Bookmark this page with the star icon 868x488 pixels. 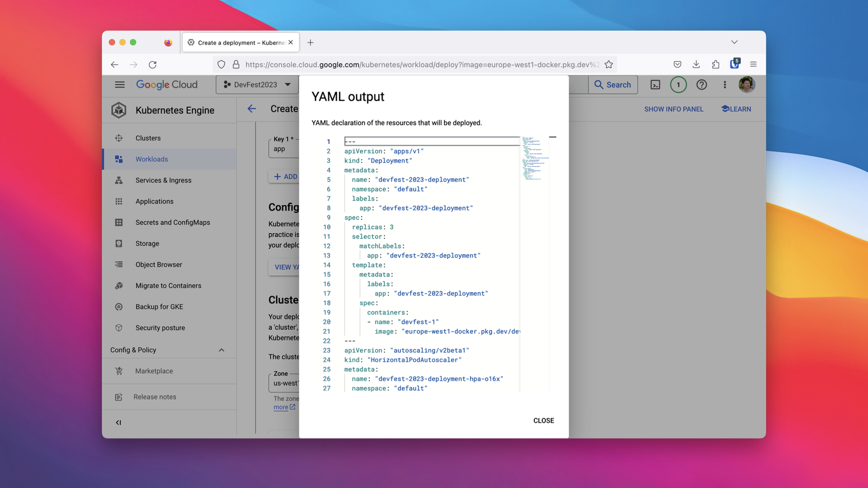pos(608,64)
